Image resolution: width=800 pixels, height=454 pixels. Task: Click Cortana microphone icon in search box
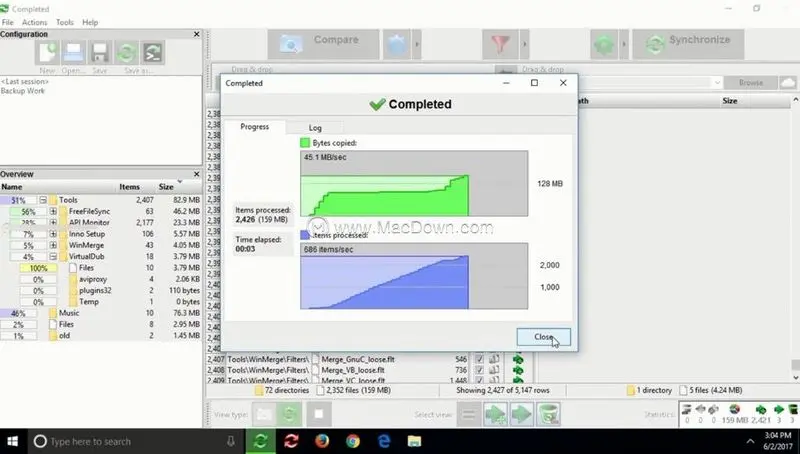pyautogui.click(x=231, y=441)
